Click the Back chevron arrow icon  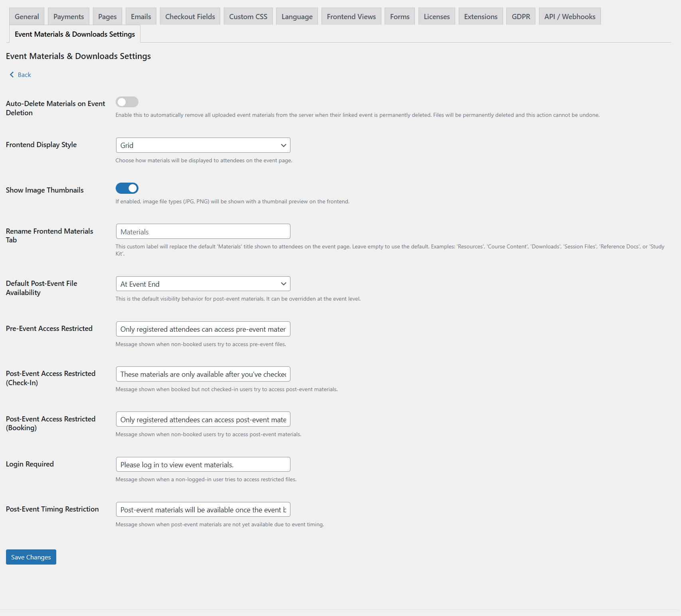tap(12, 75)
